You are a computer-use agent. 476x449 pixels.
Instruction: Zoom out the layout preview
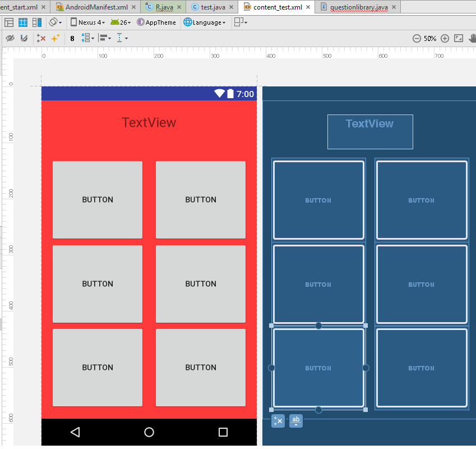[x=417, y=39]
